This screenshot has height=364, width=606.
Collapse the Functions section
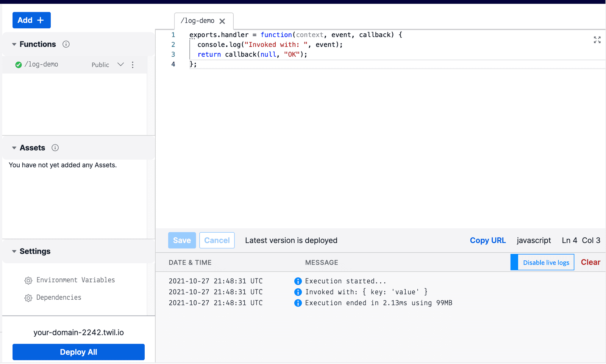[14, 44]
